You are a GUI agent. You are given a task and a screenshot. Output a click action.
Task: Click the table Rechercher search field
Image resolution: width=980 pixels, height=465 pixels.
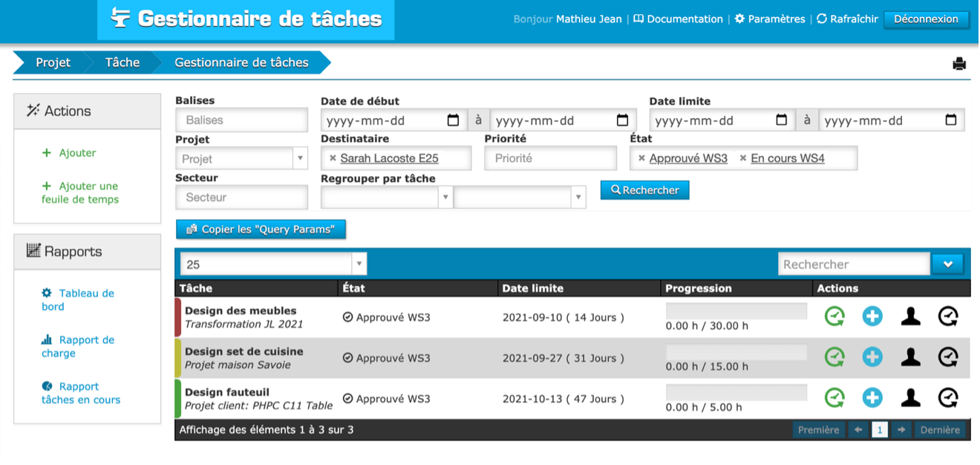click(854, 264)
